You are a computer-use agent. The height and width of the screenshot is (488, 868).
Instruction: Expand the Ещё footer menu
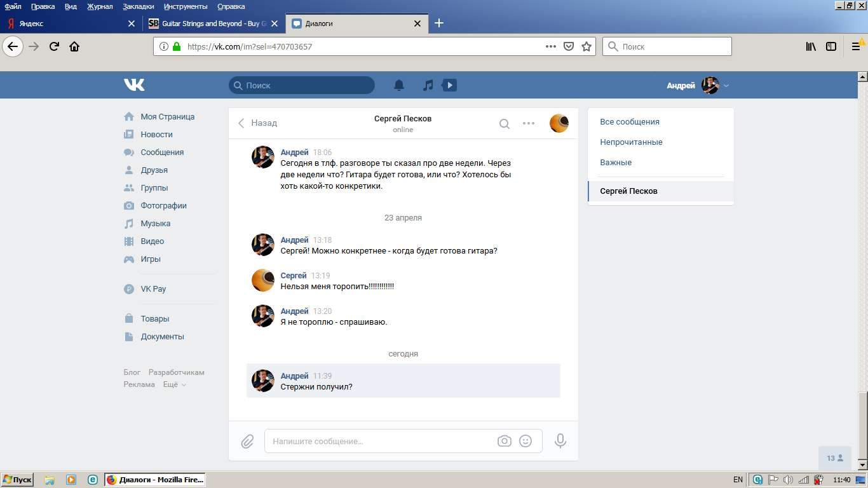click(174, 384)
